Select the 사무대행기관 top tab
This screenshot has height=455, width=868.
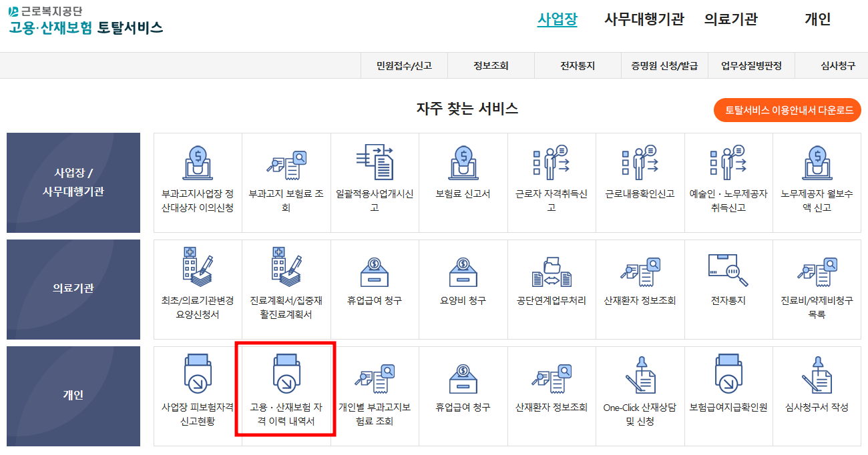click(644, 19)
